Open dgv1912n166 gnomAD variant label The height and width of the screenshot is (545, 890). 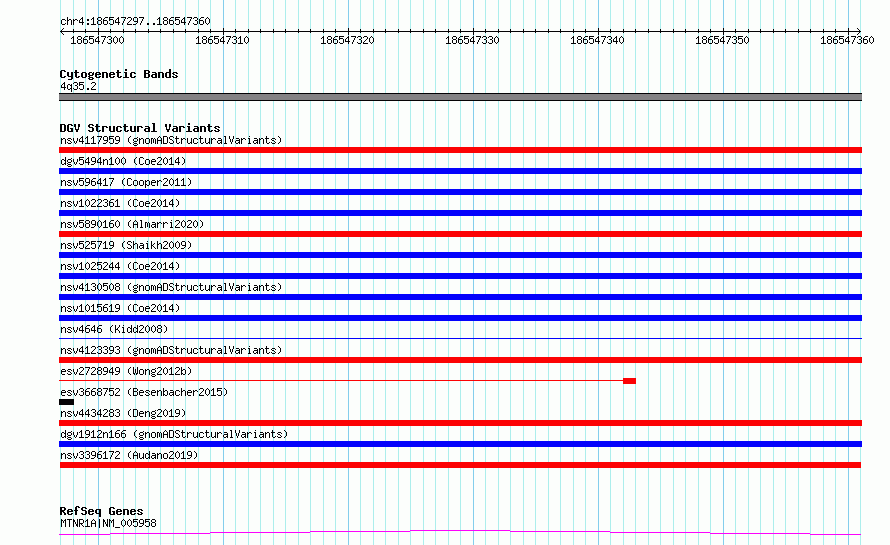click(174, 434)
